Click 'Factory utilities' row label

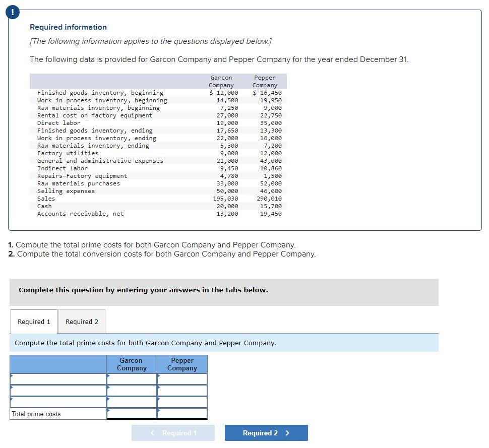pyautogui.click(x=68, y=153)
